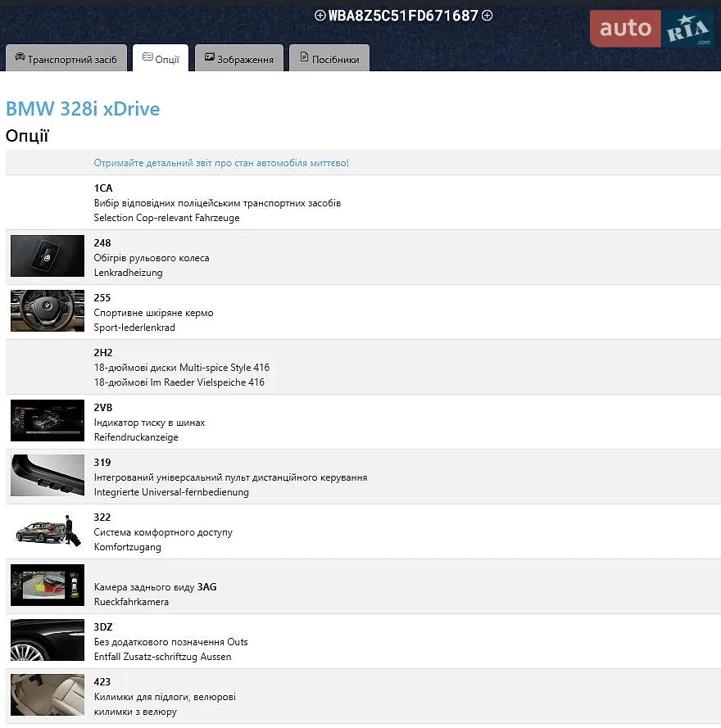Open the heated steering wheel thumbnail for 248
Image resolution: width=721 pixels, height=728 pixels.
tap(48, 255)
